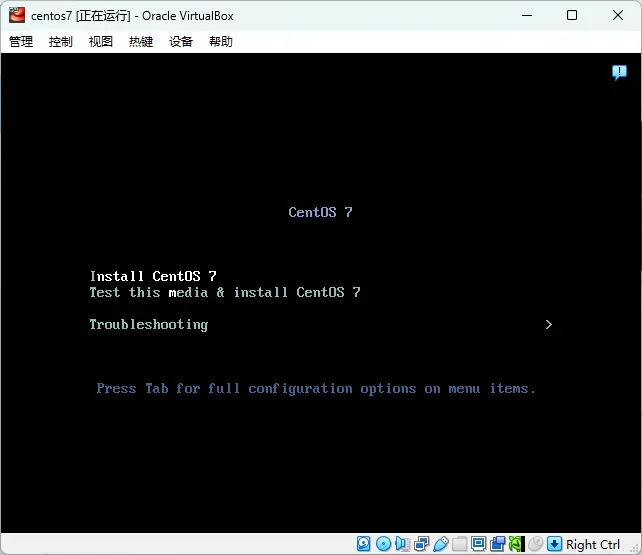The image size is (642, 555).
Task: Select the Troubleshooting boot entry
Action: pos(149,325)
